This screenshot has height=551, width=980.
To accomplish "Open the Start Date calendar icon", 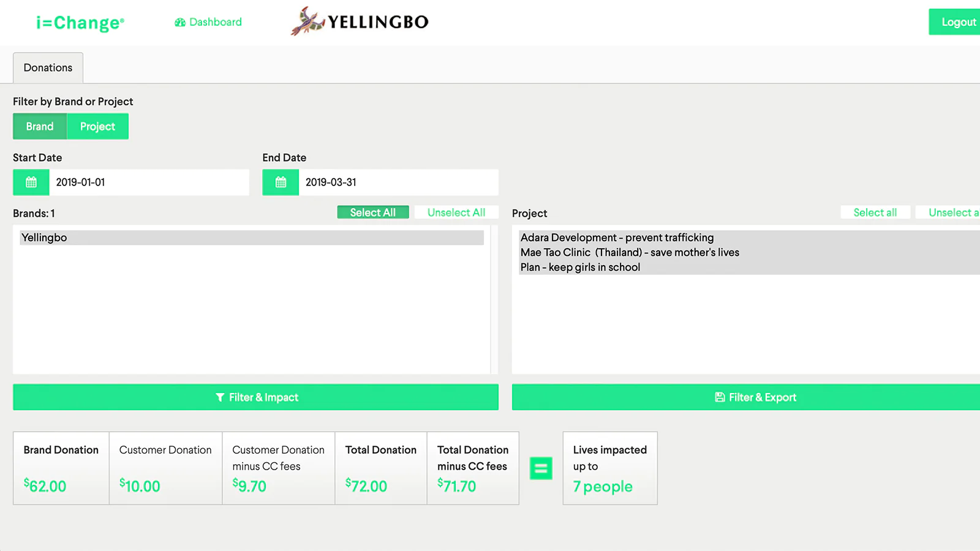I will pyautogui.click(x=31, y=182).
